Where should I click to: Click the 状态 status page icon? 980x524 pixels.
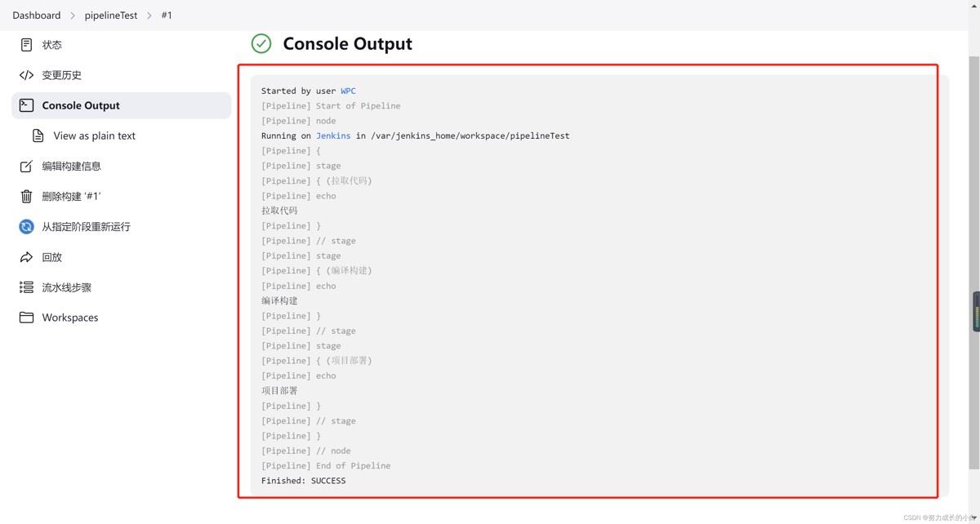coord(27,45)
